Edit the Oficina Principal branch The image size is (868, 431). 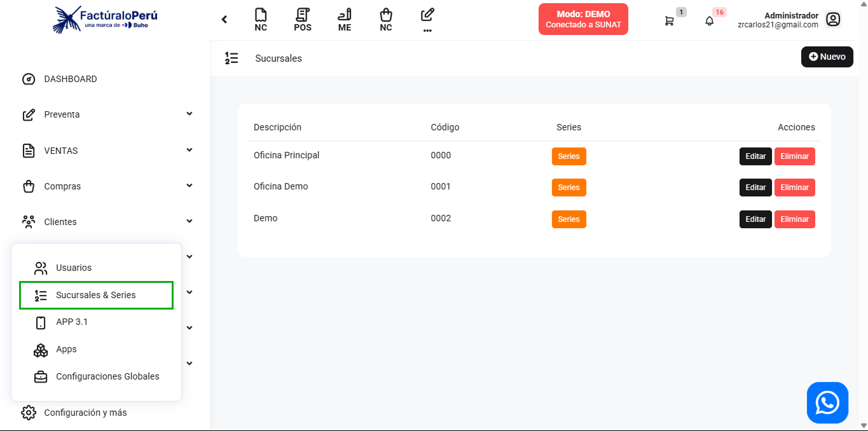coord(755,156)
